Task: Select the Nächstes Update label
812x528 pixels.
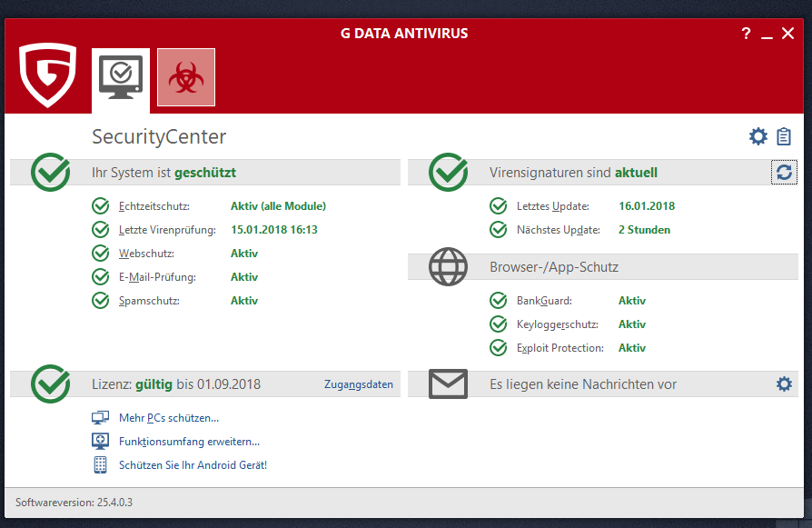Action: (559, 230)
